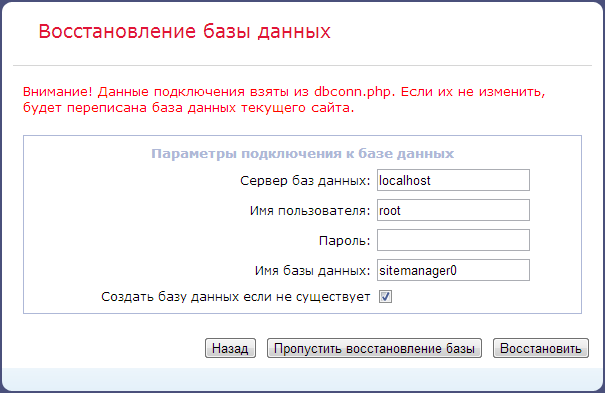Click 'Пропустить восстановление базы' button
The height and width of the screenshot is (393, 605).
click(374, 348)
